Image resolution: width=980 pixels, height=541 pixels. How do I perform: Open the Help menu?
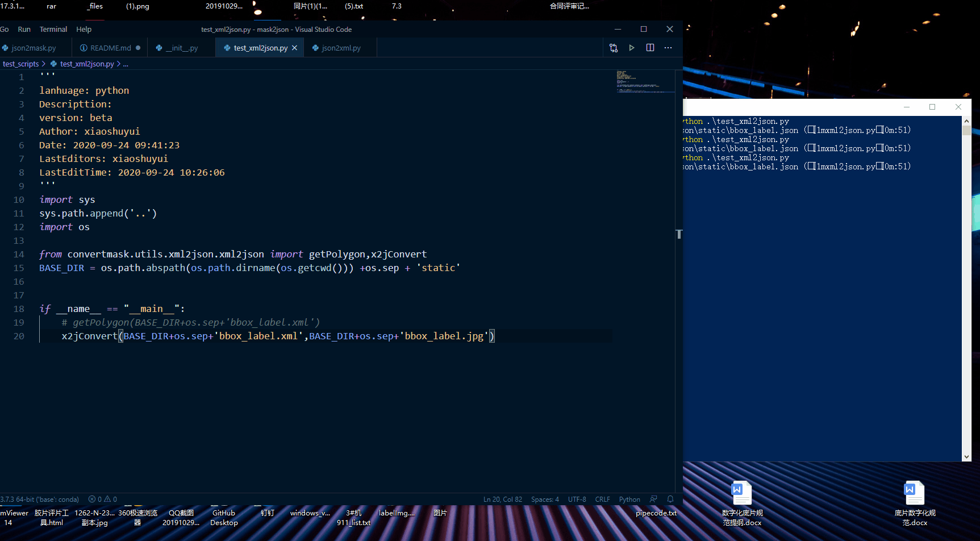(x=84, y=30)
